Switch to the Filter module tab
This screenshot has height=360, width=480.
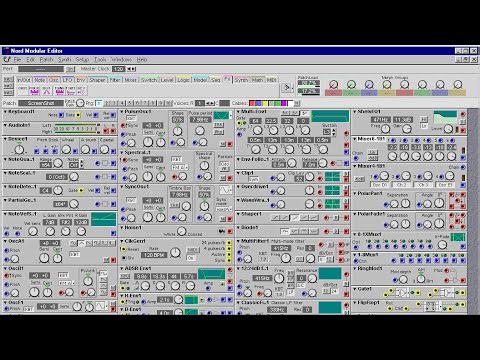click(115, 80)
